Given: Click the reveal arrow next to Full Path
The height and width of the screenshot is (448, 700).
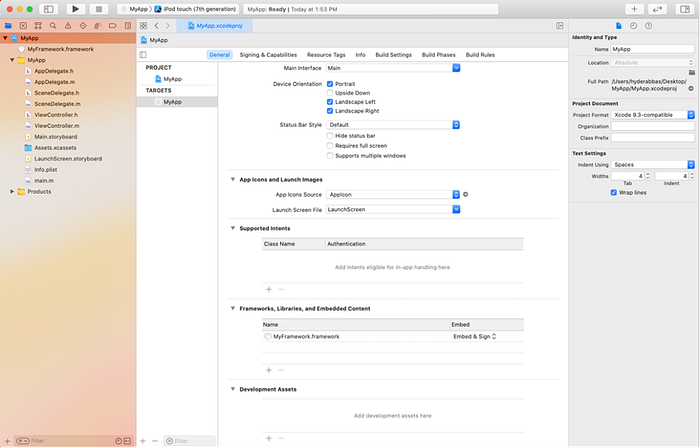Looking at the screenshot, I should [x=691, y=88].
